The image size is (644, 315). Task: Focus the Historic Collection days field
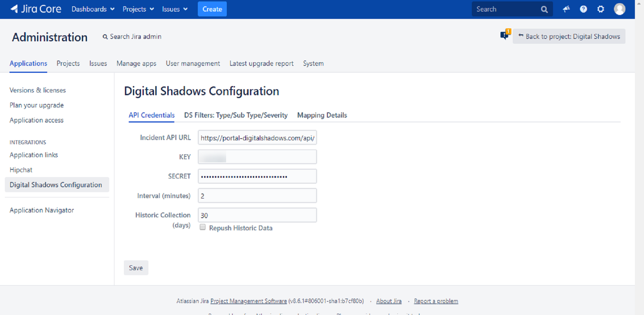(x=257, y=215)
